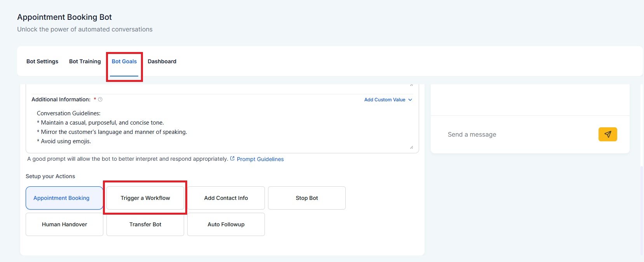Click the info icon beside Additional Information
This screenshot has width=644, height=262.
tap(100, 100)
